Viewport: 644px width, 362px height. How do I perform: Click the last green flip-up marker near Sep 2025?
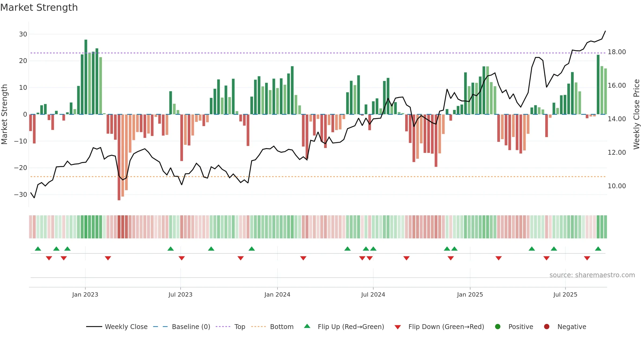598,249
